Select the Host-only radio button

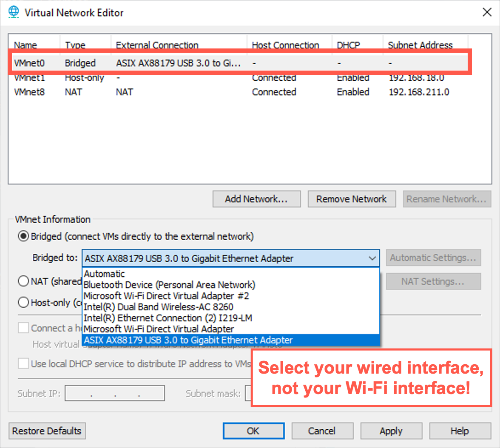click(23, 303)
